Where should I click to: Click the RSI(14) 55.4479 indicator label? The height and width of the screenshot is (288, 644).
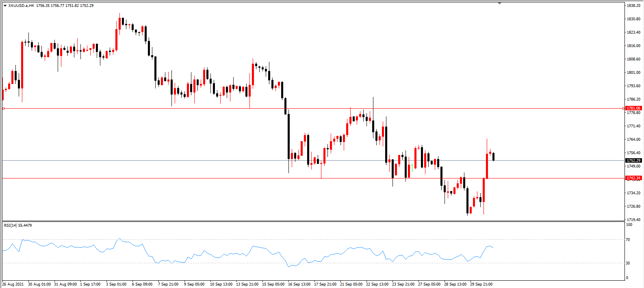tap(18, 226)
